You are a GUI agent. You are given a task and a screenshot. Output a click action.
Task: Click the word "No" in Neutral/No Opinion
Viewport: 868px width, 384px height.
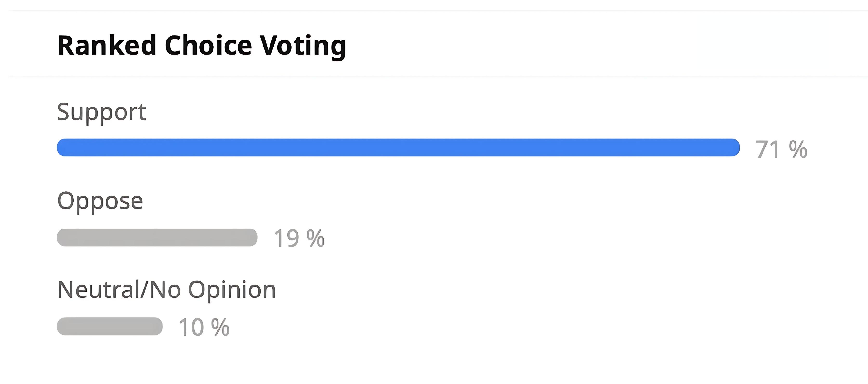[165, 289]
